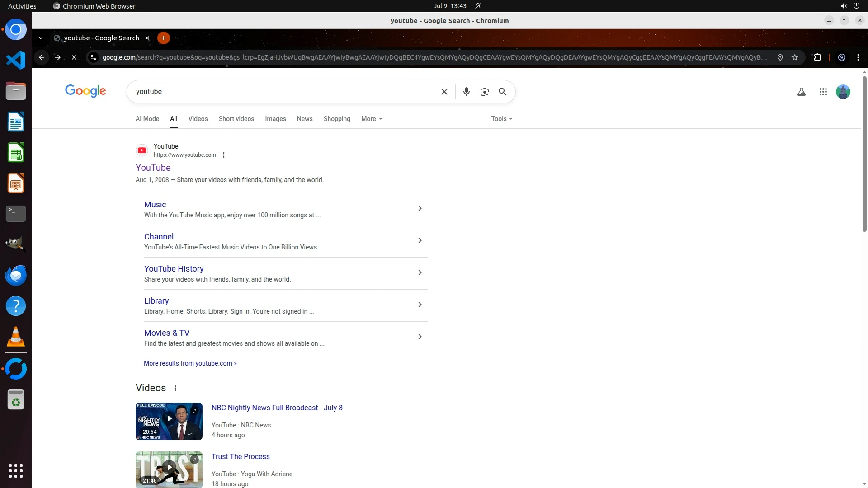Click the voice search microphone icon
The image size is (868, 488).
466,92
